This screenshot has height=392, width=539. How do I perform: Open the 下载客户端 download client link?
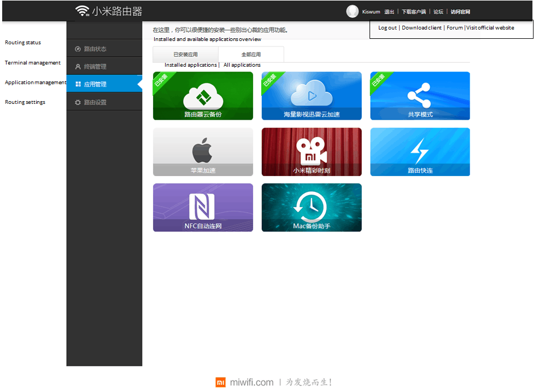pos(414,11)
